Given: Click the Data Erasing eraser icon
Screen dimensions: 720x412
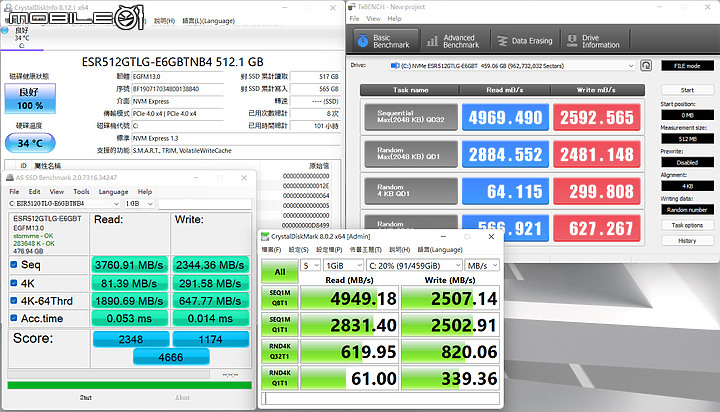Looking at the screenshot, I should [502, 41].
